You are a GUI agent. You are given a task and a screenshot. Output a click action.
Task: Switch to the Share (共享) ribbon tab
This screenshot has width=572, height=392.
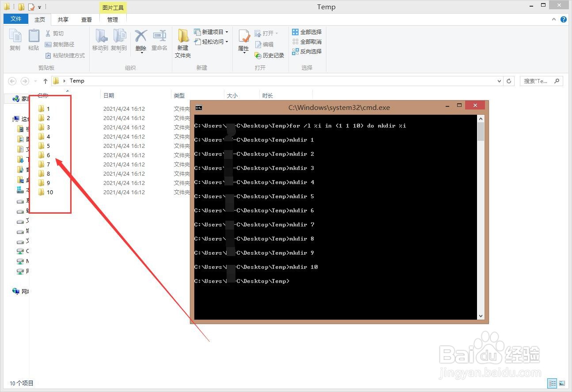(63, 19)
